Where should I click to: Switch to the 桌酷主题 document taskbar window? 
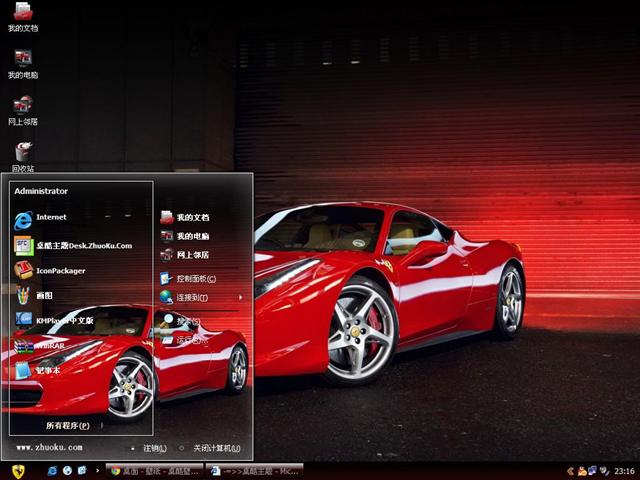coord(255,471)
